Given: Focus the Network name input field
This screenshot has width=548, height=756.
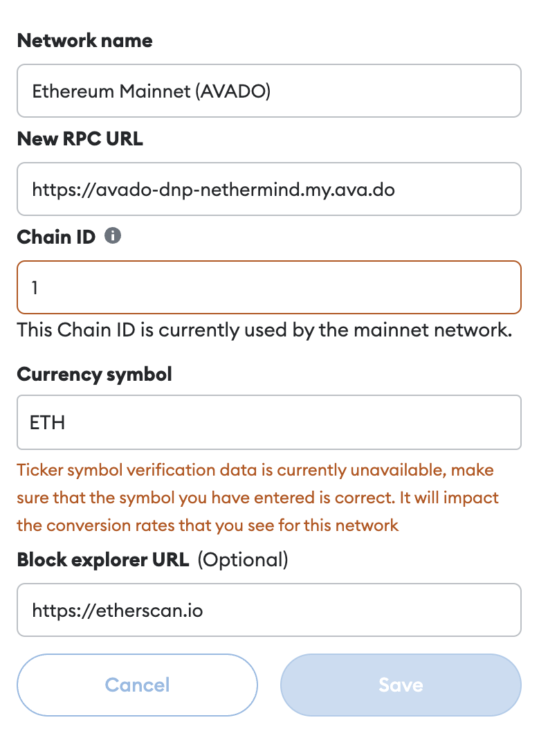Looking at the screenshot, I should coord(268,91).
